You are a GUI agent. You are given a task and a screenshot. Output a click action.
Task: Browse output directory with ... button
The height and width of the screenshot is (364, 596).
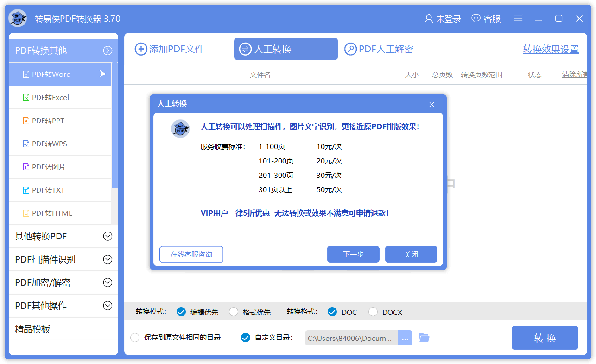(x=405, y=338)
